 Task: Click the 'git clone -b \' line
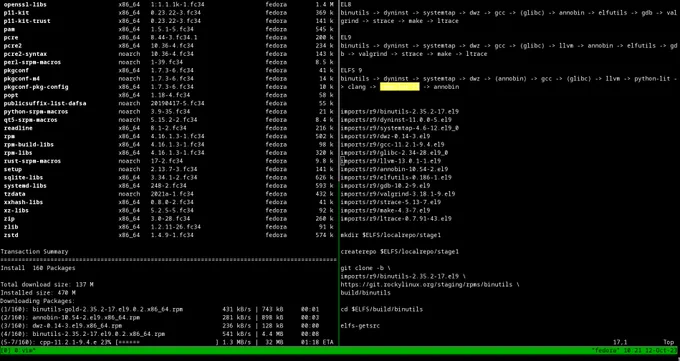coord(365,268)
